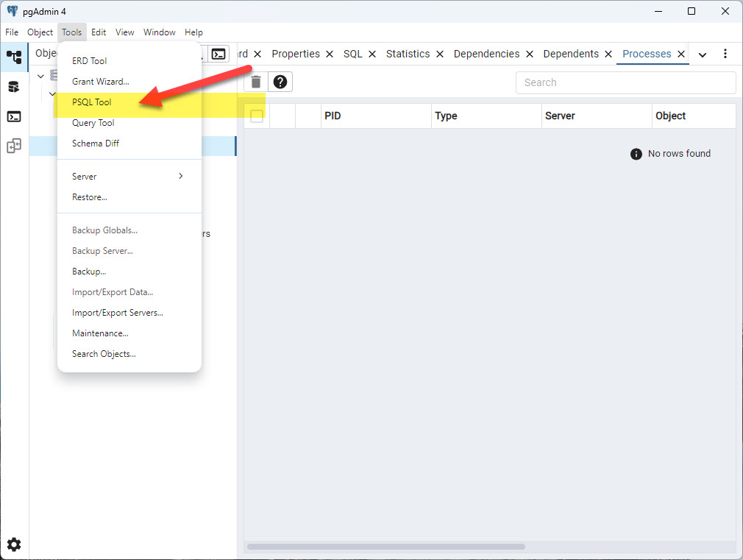Tick the select-all checkbox in the table header
743x560 pixels.
tap(256, 116)
